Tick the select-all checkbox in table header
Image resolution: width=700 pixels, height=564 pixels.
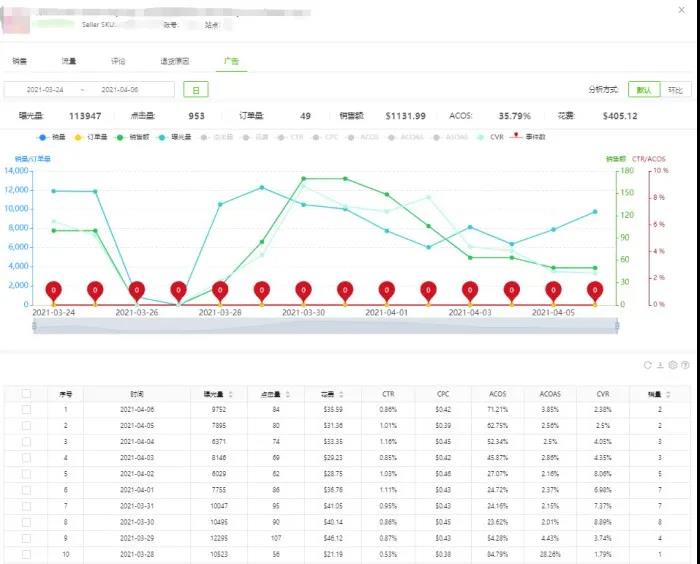point(27,394)
